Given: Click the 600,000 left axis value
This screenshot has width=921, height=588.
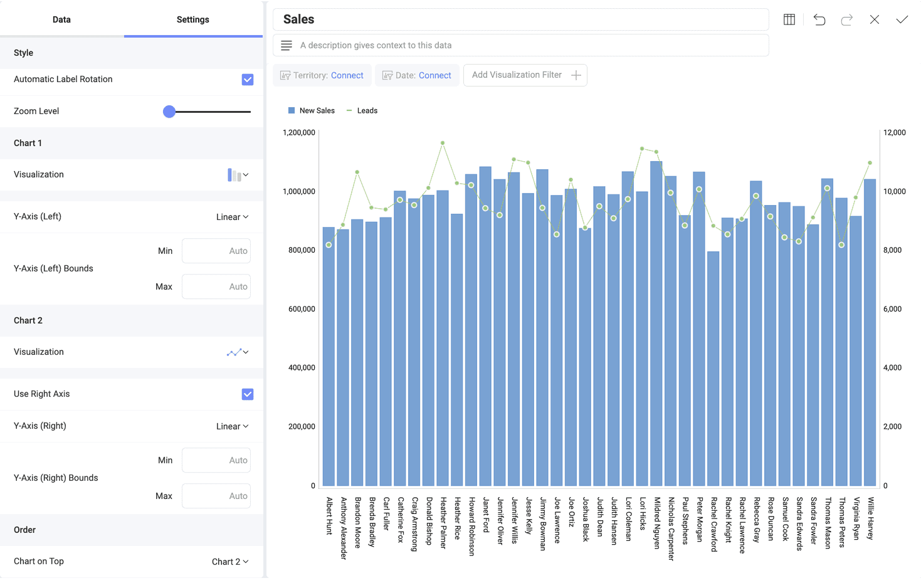Looking at the screenshot, I should click(x=302, y=309).
